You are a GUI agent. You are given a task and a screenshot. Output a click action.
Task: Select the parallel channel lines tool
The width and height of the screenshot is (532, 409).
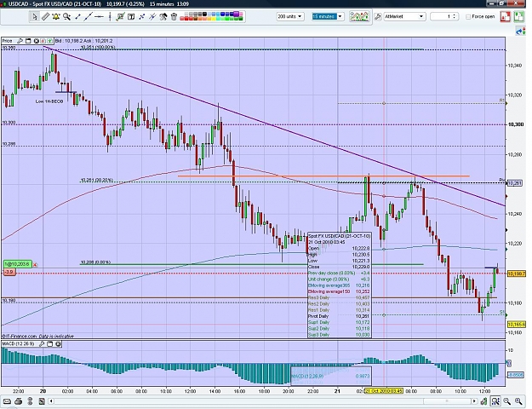point(152,16)
